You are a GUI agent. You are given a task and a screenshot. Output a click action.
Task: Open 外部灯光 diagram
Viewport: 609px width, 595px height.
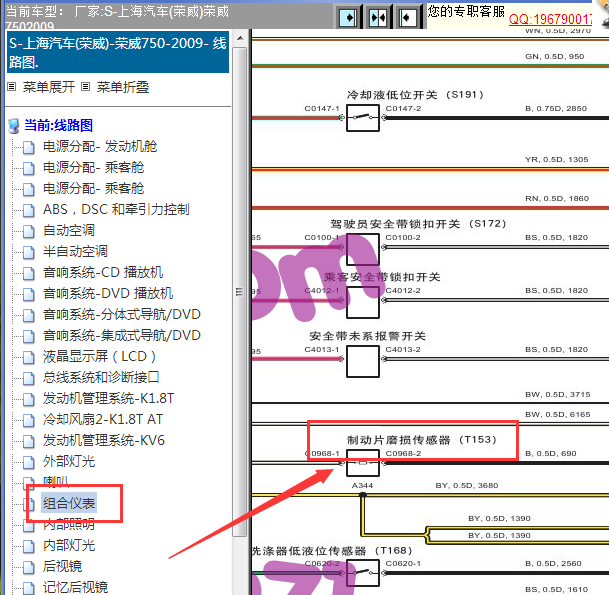[69, 461]
